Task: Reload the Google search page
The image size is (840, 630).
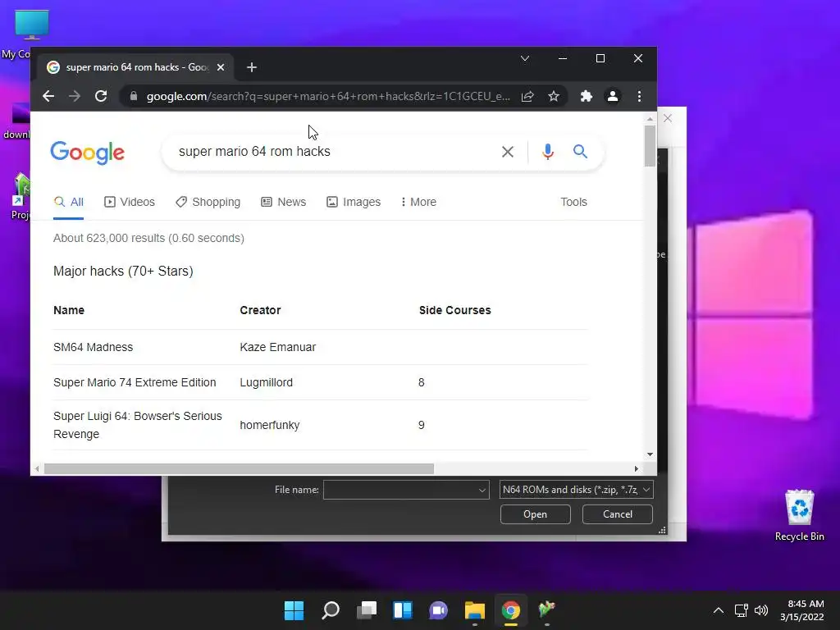Action: point(101,97)
